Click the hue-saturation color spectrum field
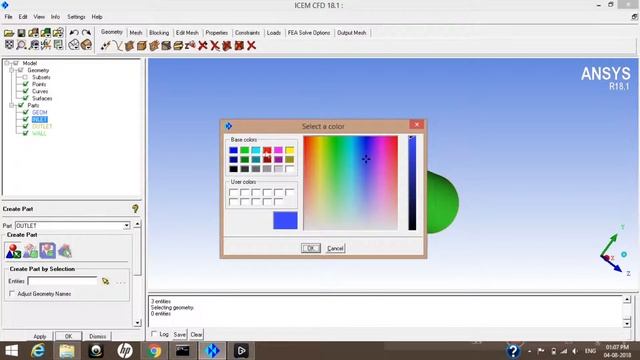This screenshot has height=360, width=640. pyautogui.click(x=350, y=183)
